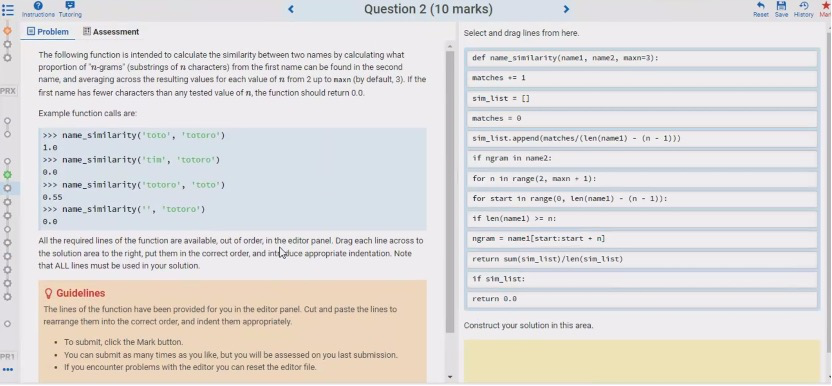Open the three-dots menu at sidebar bottom
The image size is (832, 386).
click(x=7, y=369)
